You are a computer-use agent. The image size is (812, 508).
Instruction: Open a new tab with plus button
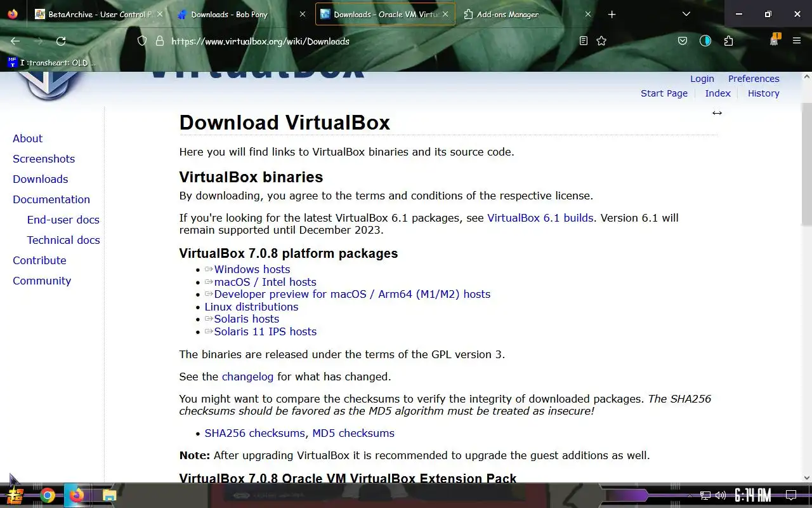(x=612, y=14)
